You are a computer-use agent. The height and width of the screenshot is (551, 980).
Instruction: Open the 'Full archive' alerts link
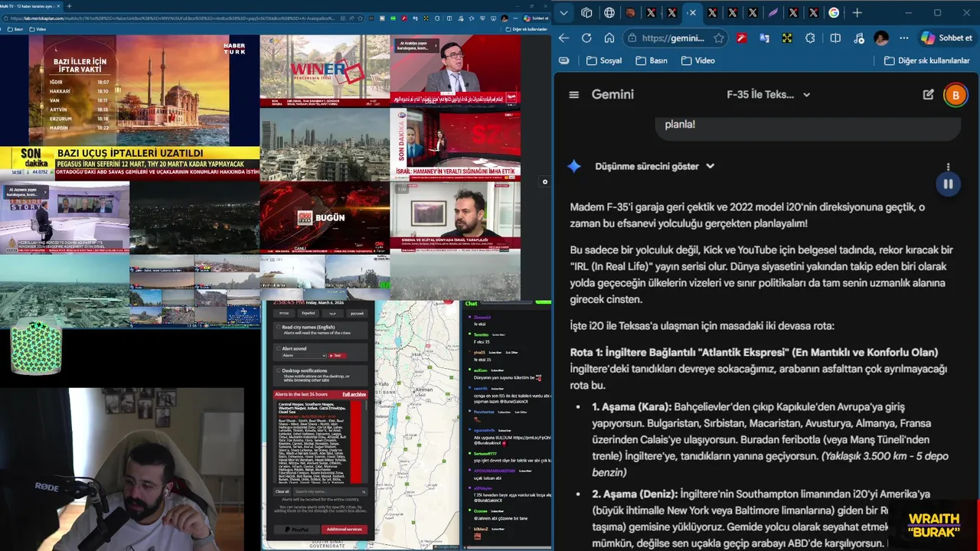(x=354, y=394)
